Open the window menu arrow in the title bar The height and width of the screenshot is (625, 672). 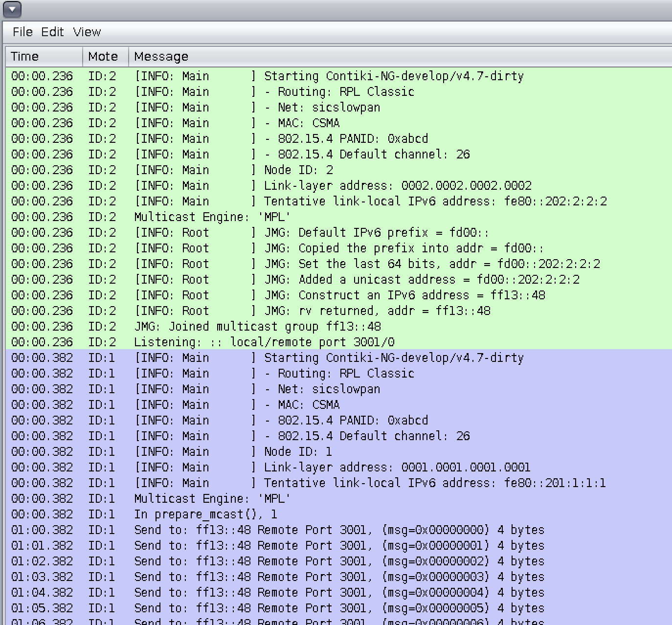(x=12, y=9)
